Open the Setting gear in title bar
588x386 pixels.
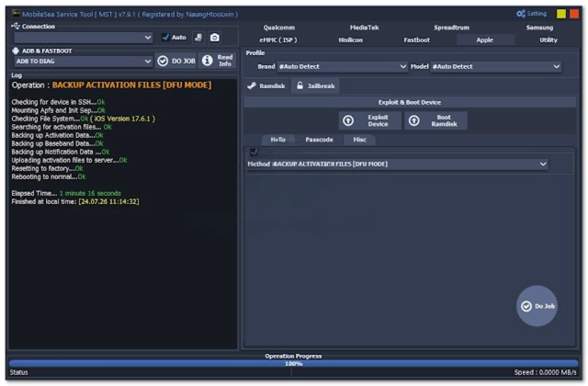click(531, 14)
